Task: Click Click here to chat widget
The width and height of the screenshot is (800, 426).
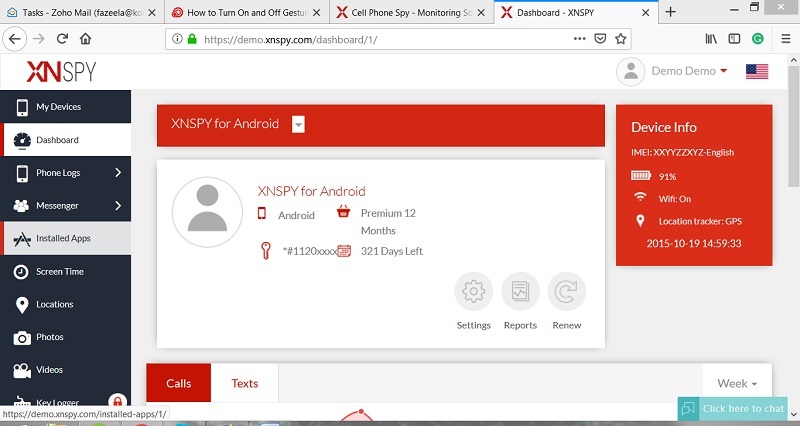Action: tap(733, 409)
